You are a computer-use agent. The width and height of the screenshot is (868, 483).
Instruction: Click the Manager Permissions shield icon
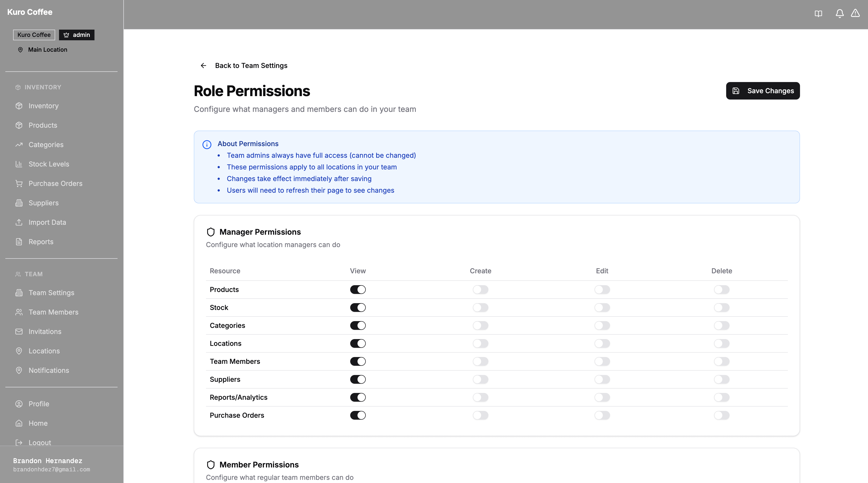tap(211, 232)
